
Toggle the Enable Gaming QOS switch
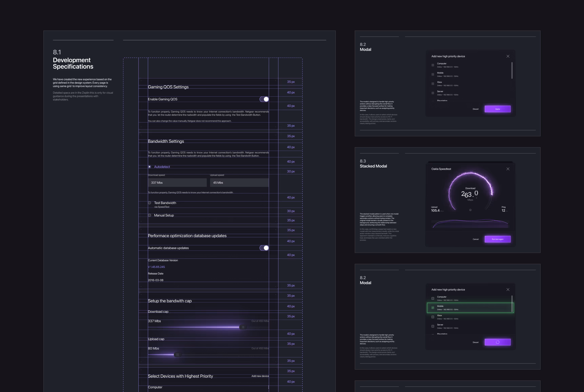click(x=264, y=99)
